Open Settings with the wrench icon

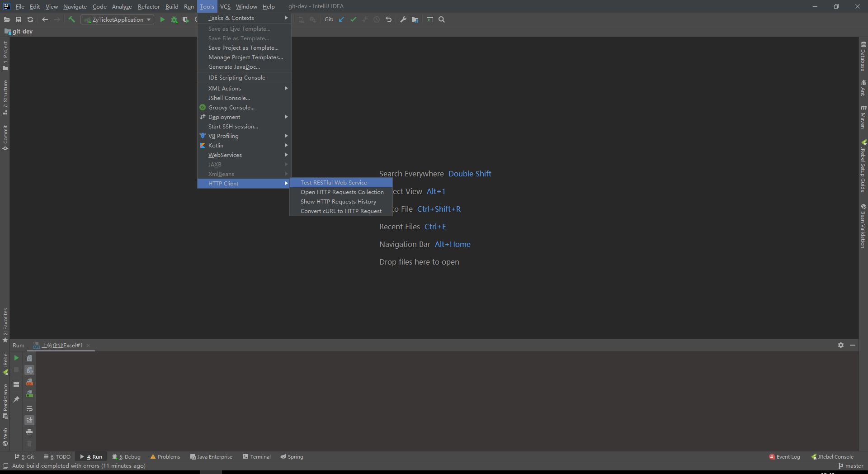tap(404, 19)
